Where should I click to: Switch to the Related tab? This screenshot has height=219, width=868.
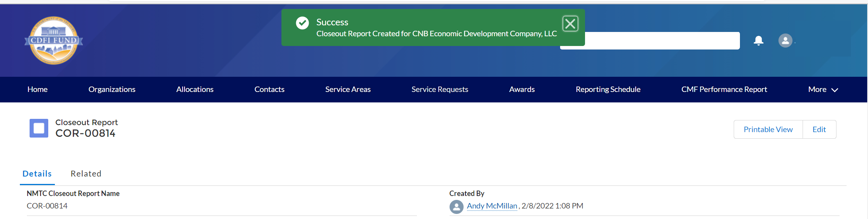point(86,174)
